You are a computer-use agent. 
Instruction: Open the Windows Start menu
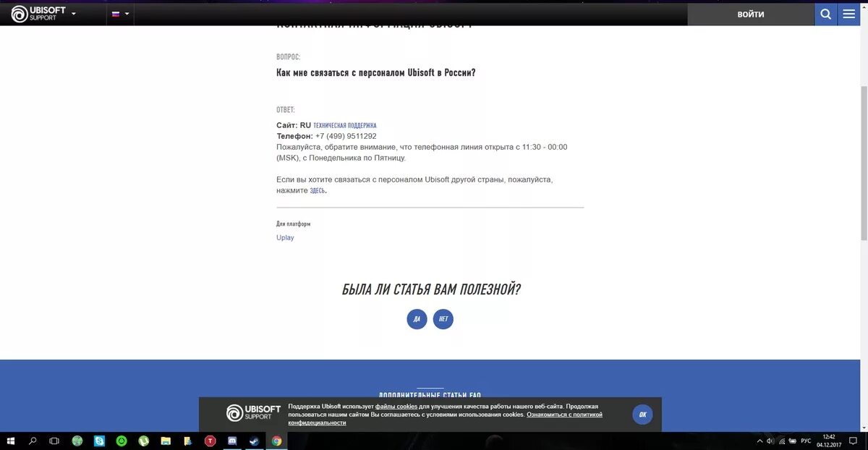tap(11, 441)
